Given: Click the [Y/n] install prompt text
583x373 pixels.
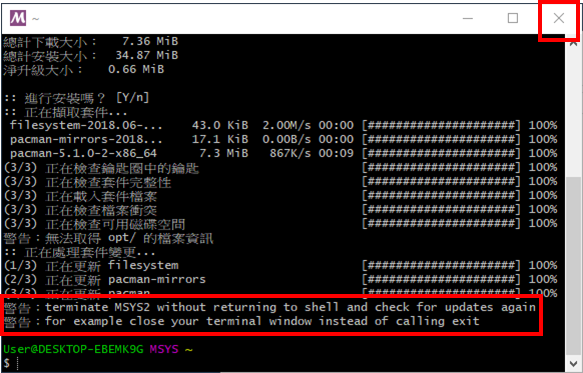Looking at the screenshot, I should click(x=133, y=97).
